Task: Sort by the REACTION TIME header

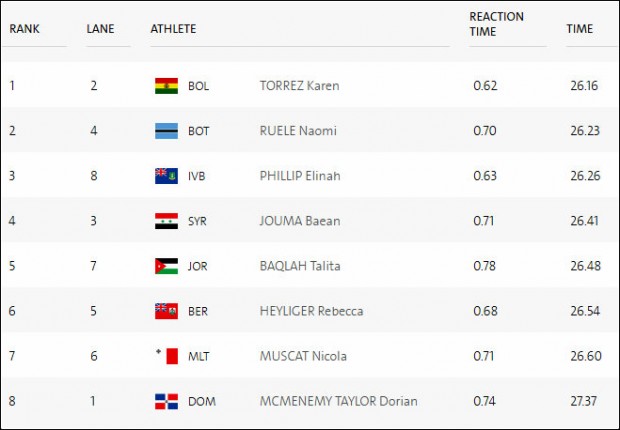Action: click(496, 24)
